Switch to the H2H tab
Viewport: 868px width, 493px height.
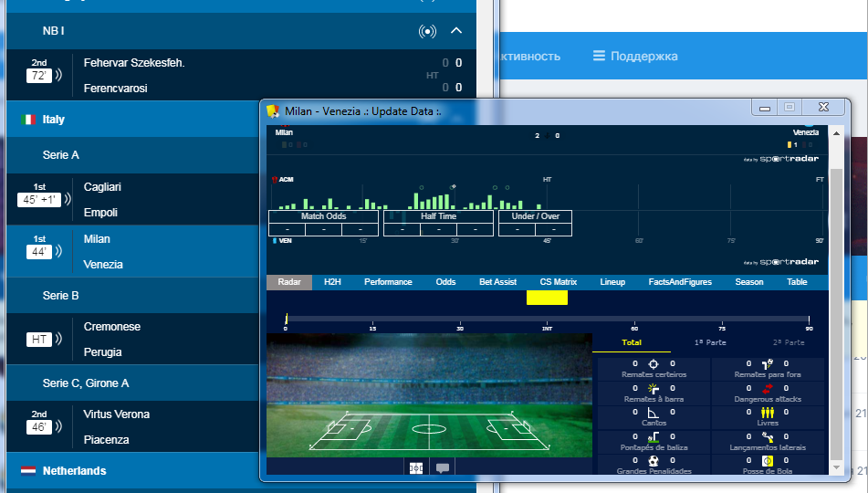332,282
